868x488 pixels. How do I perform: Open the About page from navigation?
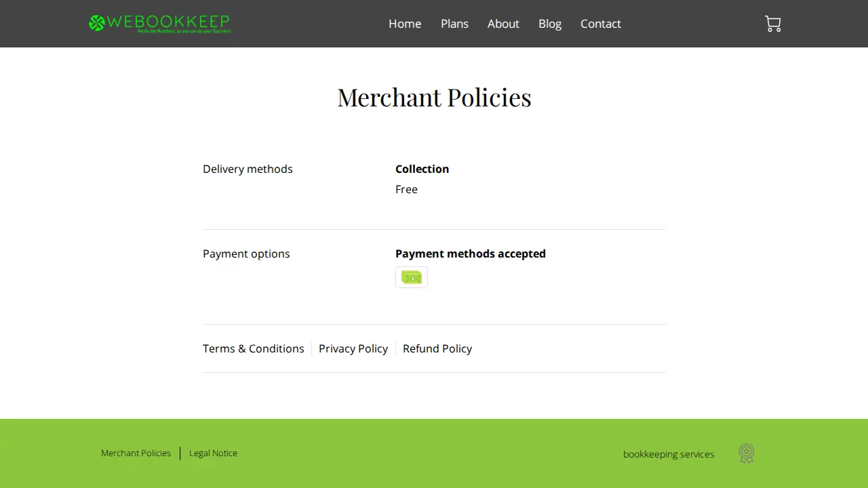click(503, 24)
